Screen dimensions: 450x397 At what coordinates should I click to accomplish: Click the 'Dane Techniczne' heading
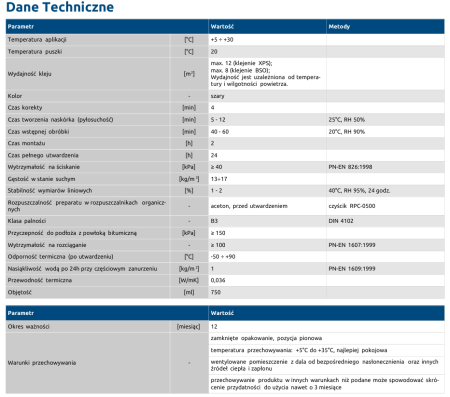point(60,7)
